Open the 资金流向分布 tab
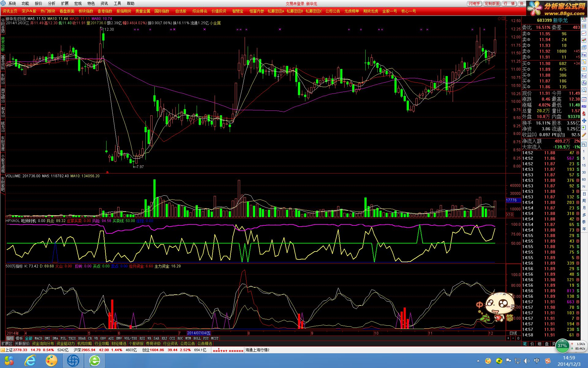588x368 pixels. pyautogui.click(x=43, y=344)
